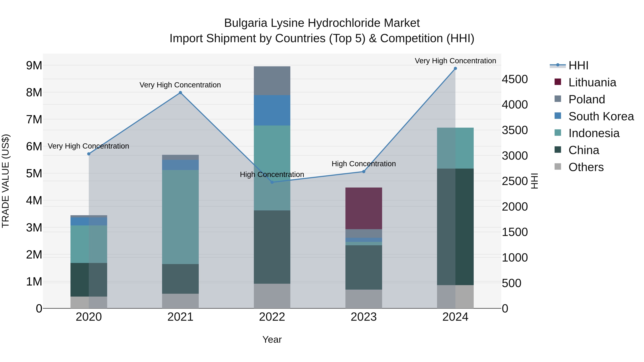Viewport: 644px width, 362px height.
Task: Click the China bar segment in 2022
Action: click(x=272, y=247)
